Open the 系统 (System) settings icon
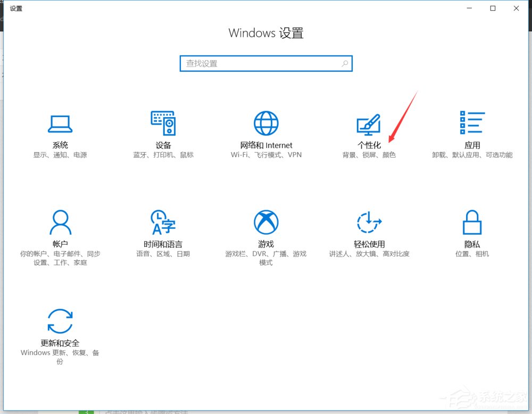The width and height of the screenshot is (532, 414). tap(60, 123)
